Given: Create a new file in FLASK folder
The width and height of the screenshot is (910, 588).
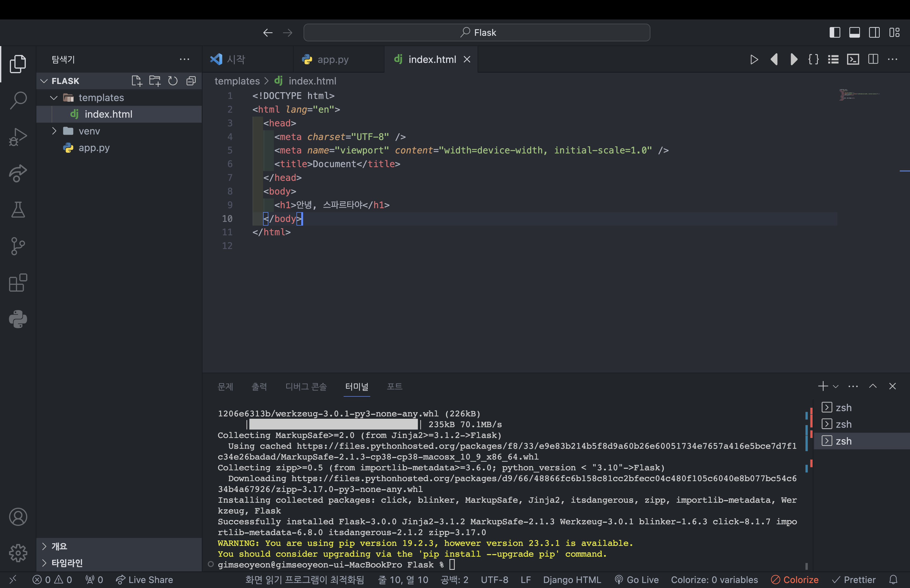Looking at the screenshot, I should pyautogui.click(x=137, y=81).
